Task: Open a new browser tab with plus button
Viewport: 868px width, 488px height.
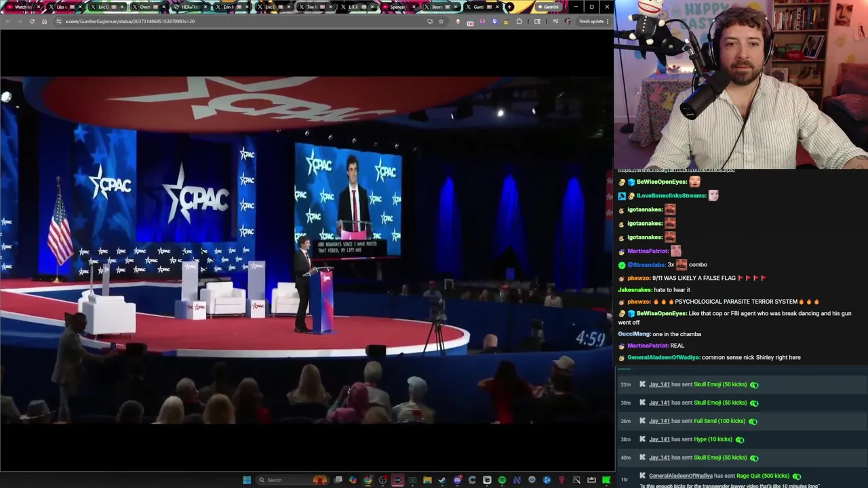Action: pos(509,7)
